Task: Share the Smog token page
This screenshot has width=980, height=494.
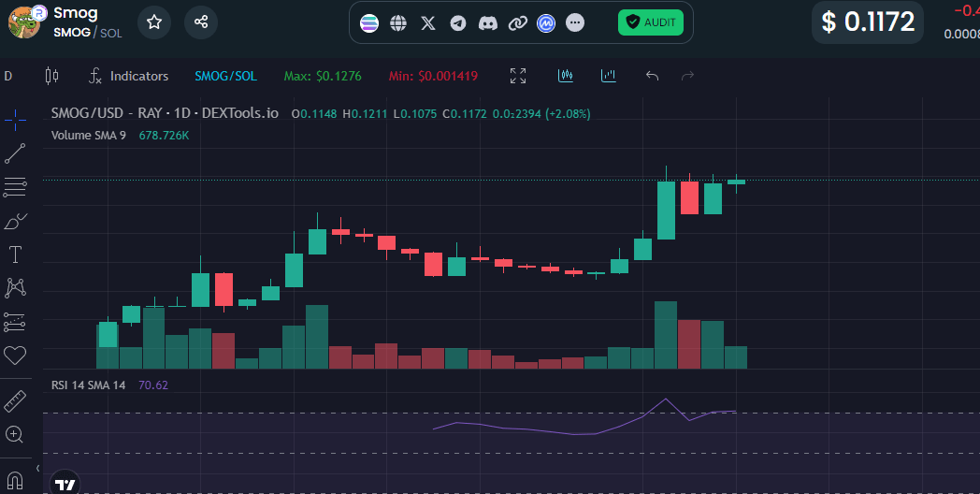Action: click(x=201, y=22)
